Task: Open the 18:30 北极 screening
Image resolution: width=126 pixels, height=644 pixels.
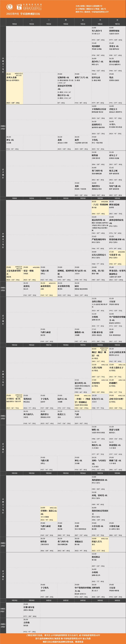Action: point(66,143)
